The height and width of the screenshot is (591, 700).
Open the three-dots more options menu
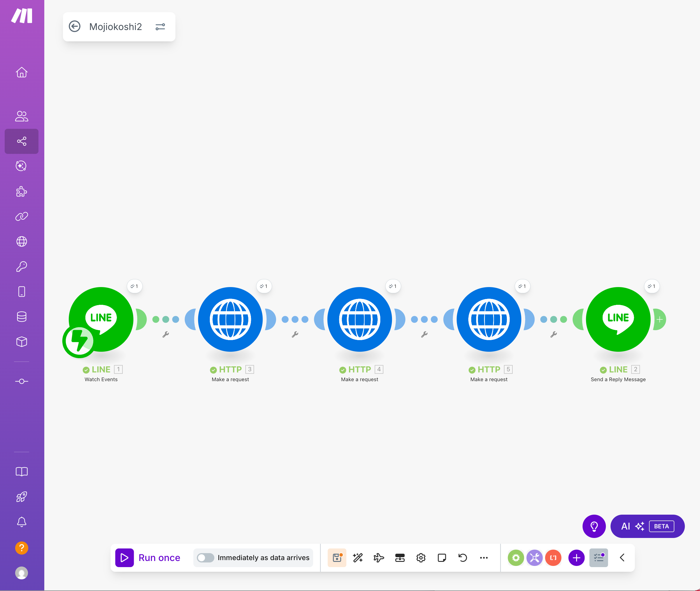click(483, 557)
